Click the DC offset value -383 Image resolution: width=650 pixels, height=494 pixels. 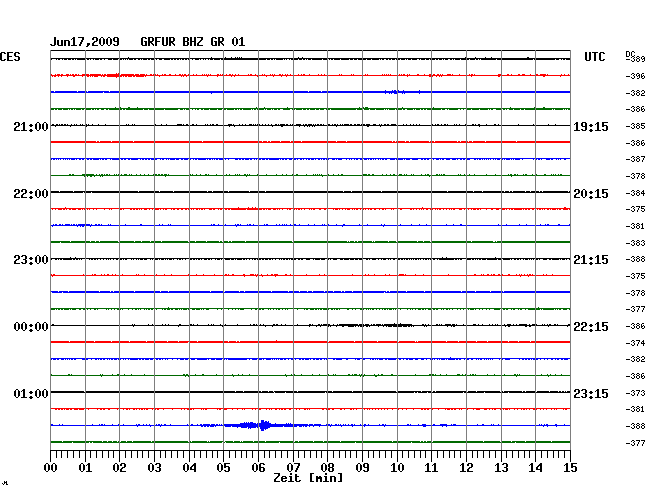click(635, 243)
